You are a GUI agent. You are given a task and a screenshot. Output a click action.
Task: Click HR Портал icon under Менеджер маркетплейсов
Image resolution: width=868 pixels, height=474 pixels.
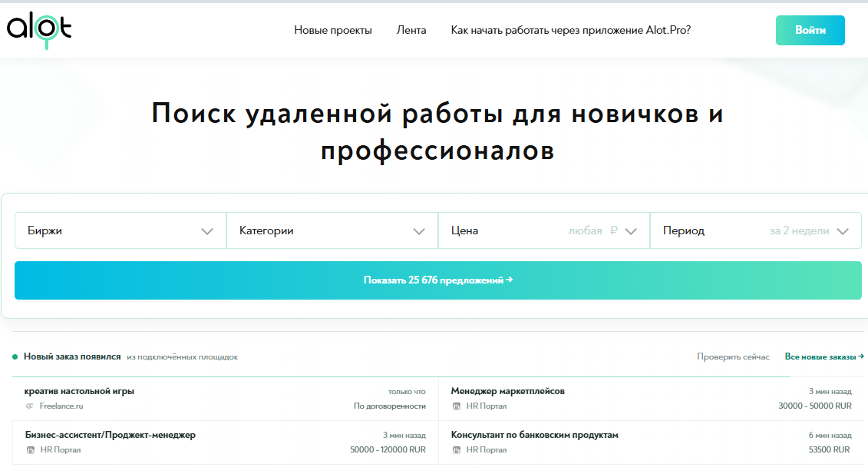[x=457, y=406]
